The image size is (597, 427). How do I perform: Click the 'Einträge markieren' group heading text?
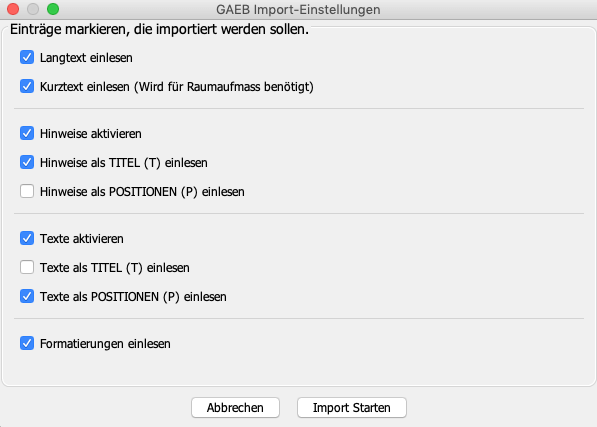pos(159,29)
